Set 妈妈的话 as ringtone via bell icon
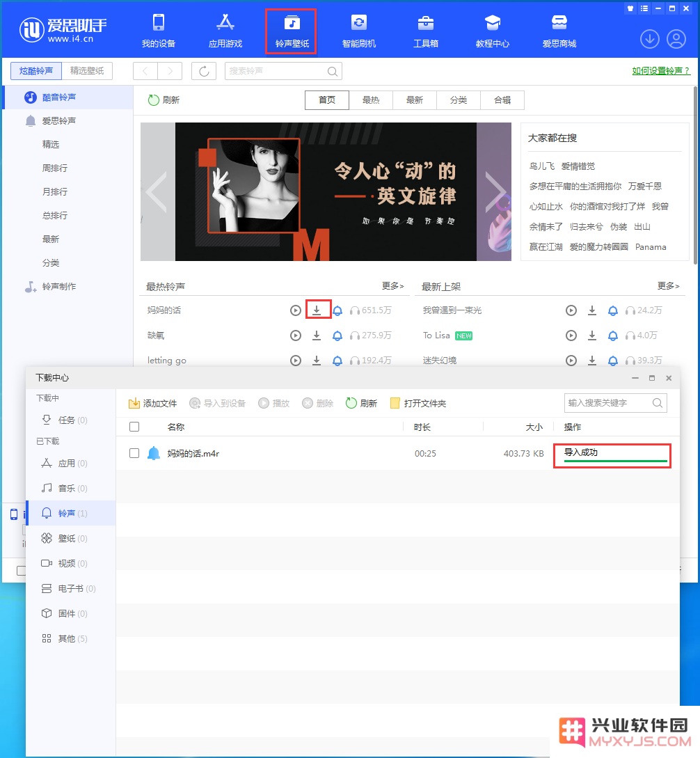The height and width of the screenshot is (758, 700). tap(337, 310)
